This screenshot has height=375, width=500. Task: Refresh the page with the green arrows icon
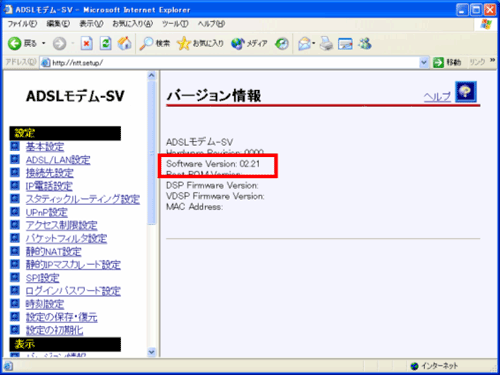[x=106, y=43]
